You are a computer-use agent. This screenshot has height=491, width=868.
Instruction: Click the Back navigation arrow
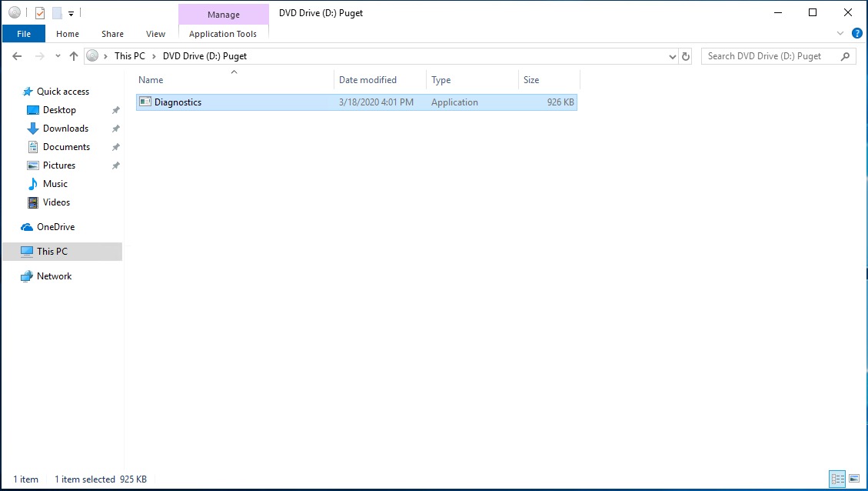(x=17, y=56)
